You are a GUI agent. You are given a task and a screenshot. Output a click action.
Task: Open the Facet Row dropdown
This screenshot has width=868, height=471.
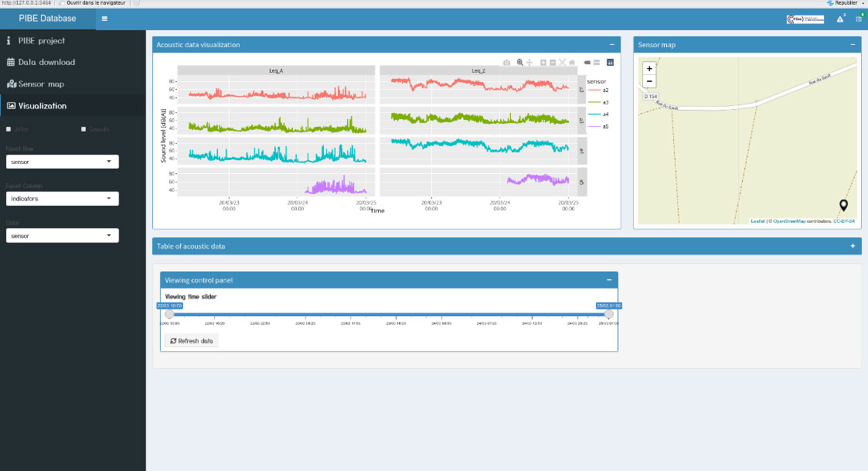[62, 162]
